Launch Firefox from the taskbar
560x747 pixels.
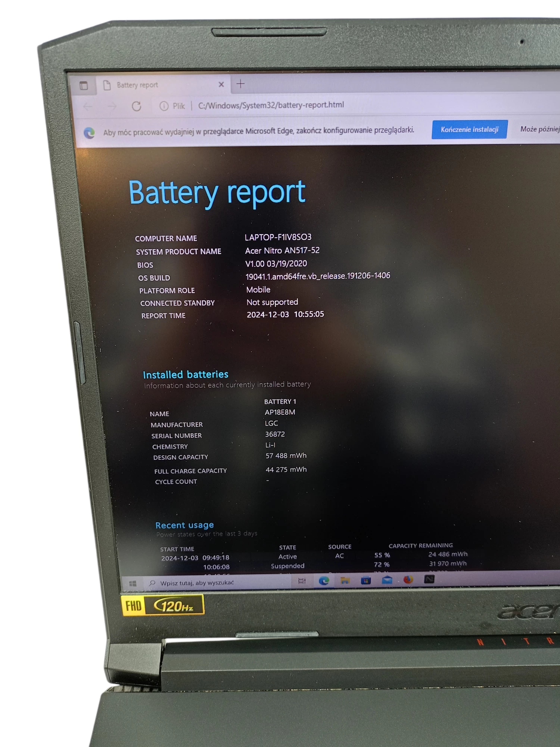[408, 579]
